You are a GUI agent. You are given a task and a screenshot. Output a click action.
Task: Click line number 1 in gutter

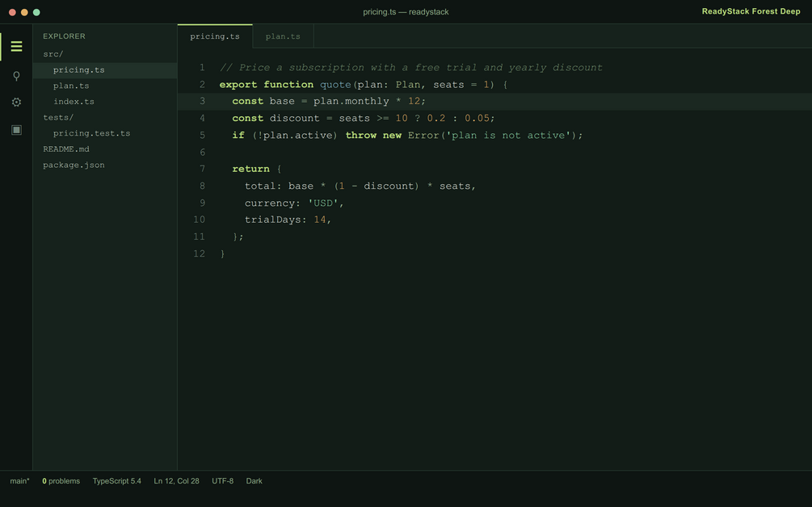click(x=202, y=67)
